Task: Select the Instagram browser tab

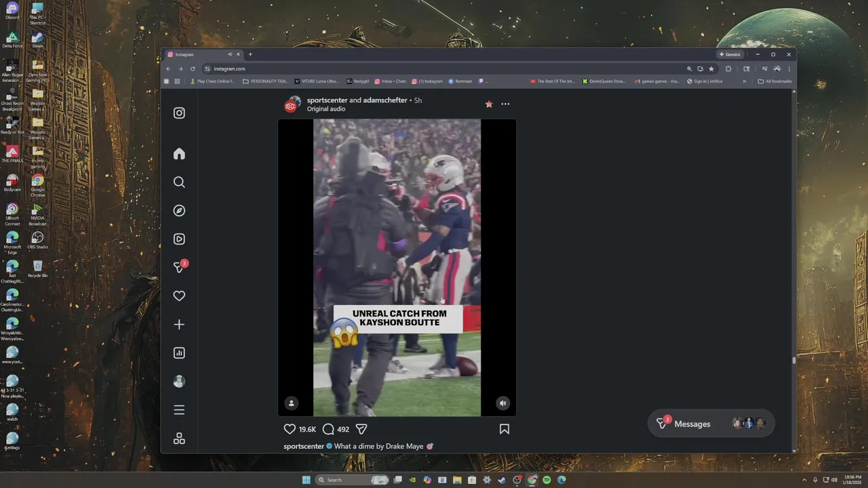Action: (203, 54)
